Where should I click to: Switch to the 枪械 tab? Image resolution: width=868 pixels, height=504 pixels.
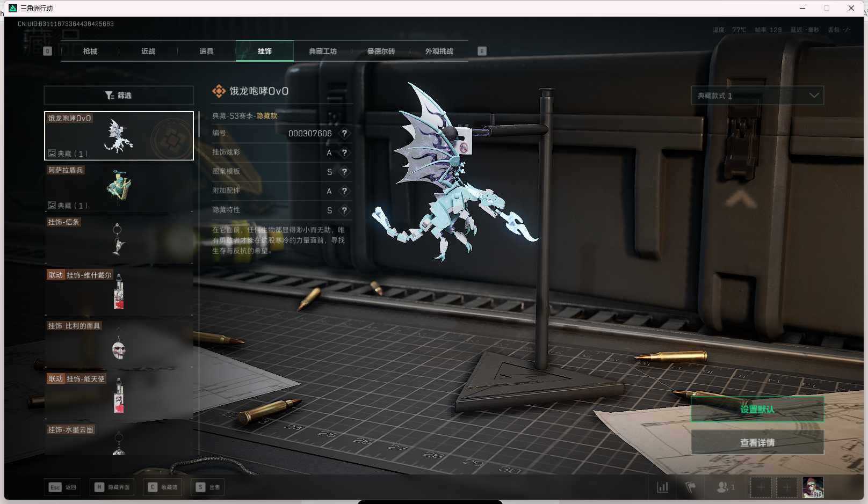click(x=90, y=52)
